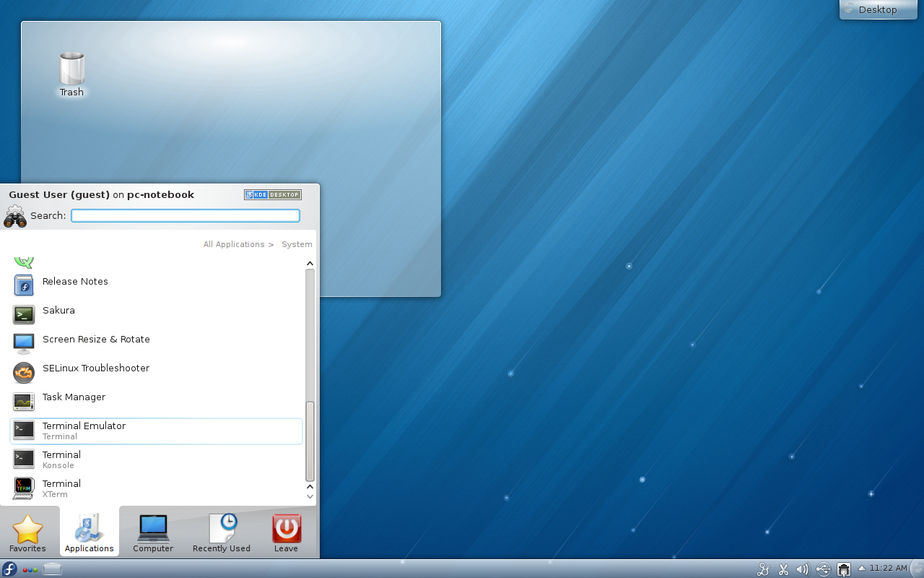
Task: Click the three colored dots activities icon
Action: [x=30, y=569]
